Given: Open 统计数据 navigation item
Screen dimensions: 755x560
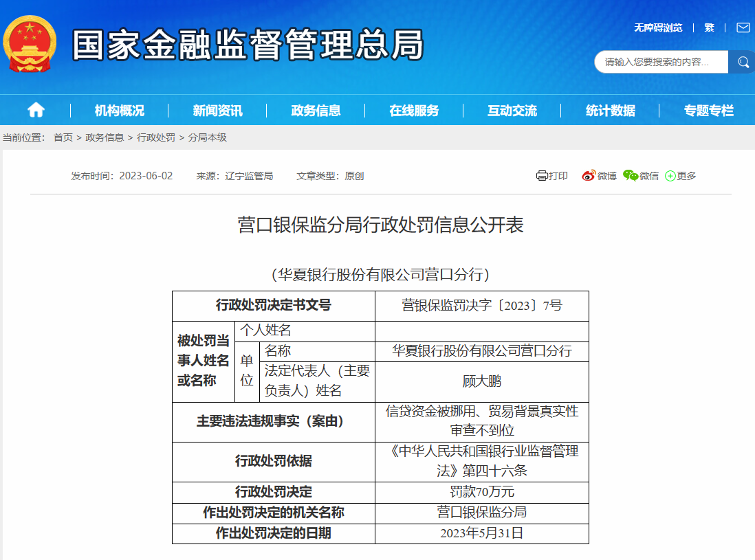Looking at the screenshot, I should click(610, 111).
